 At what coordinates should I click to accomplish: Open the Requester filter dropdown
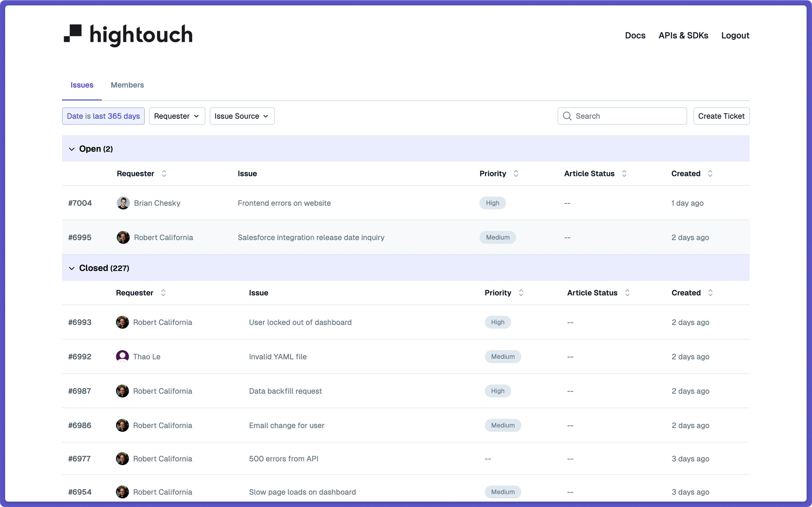click(x=177, y=116)
